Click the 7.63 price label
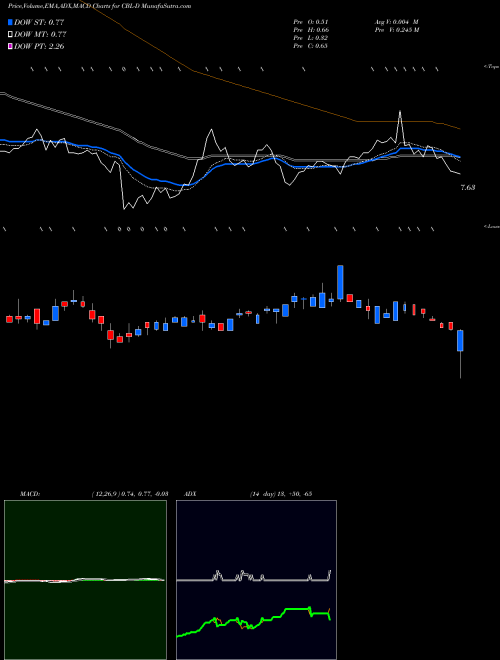This screenshot has width=500, height=660. (468, 188)
